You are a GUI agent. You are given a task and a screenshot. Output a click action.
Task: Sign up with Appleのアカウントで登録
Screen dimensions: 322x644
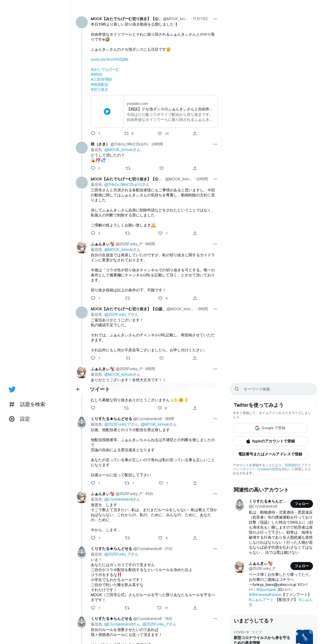(270, 441)
